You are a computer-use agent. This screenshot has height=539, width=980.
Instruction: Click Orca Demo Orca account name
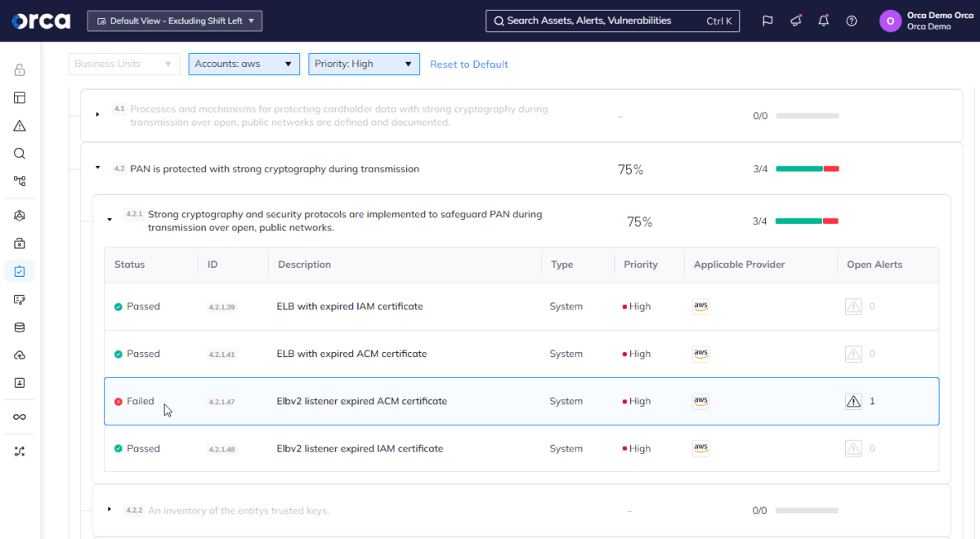tap(940, 15)
